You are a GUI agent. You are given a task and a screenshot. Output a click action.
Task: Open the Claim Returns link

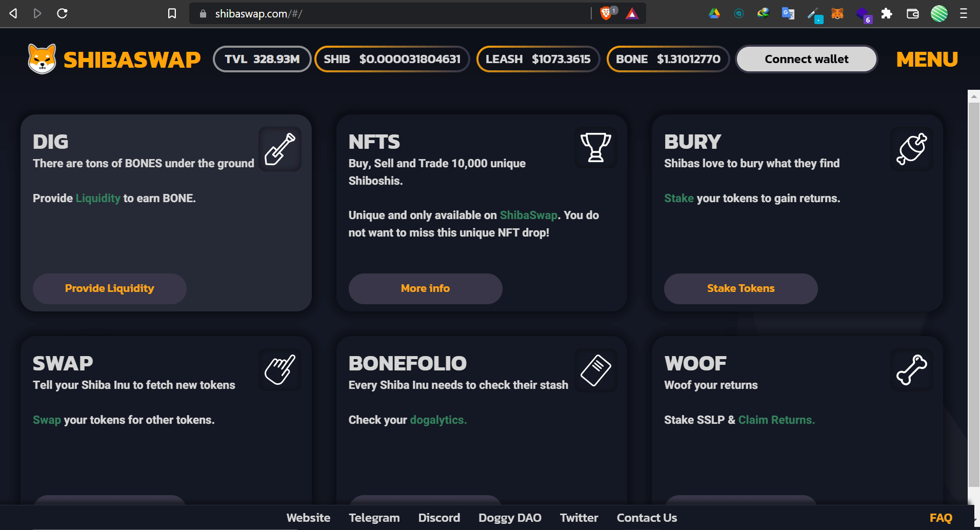pos(776,420)
